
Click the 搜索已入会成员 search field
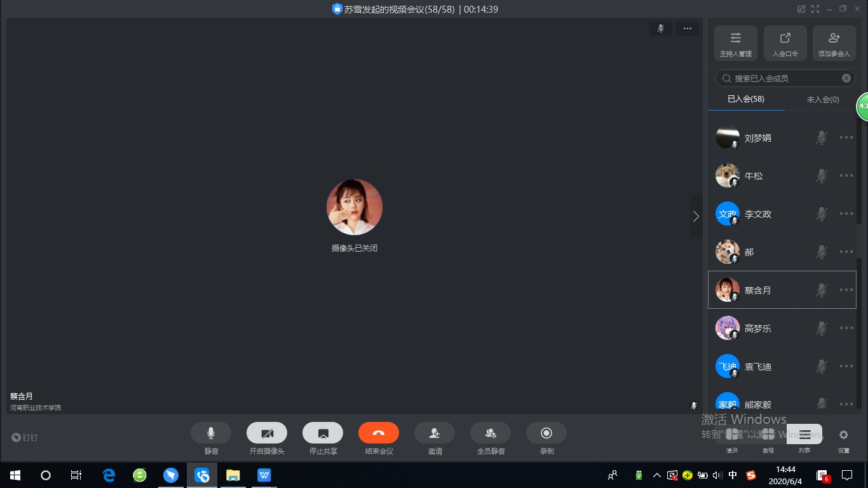[785, 78]
